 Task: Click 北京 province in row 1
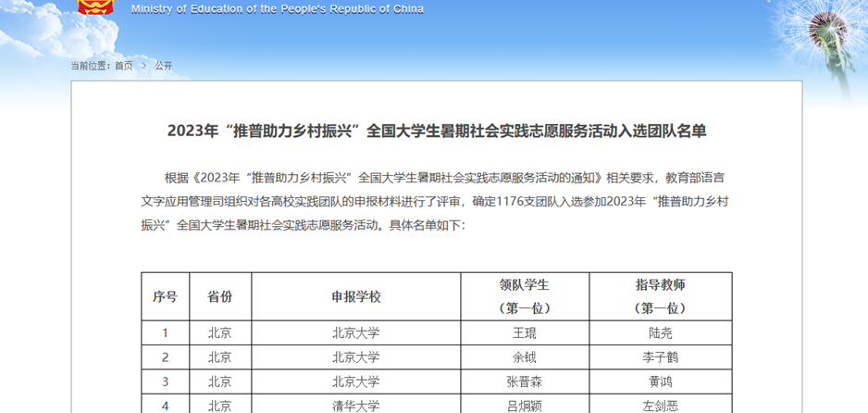(220, 333)
